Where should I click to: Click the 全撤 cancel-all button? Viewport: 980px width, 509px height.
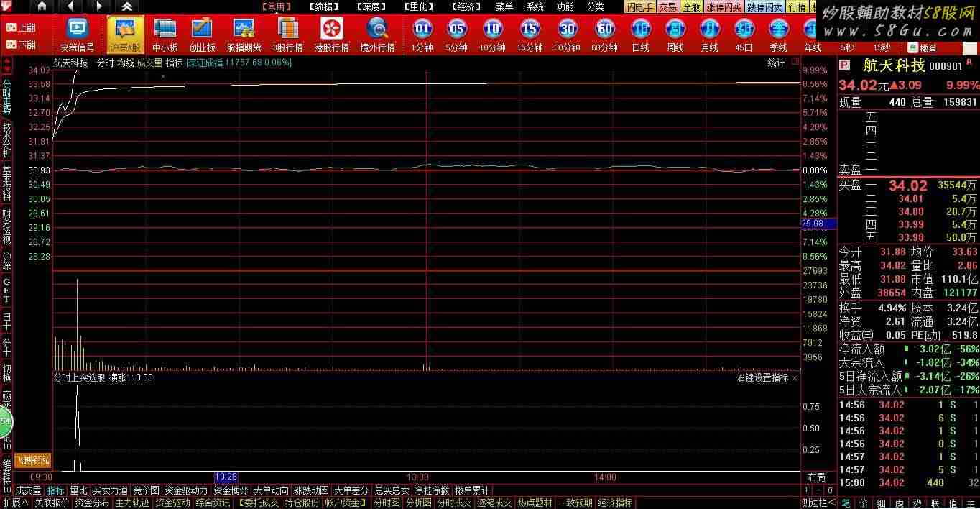click(691, 6)
